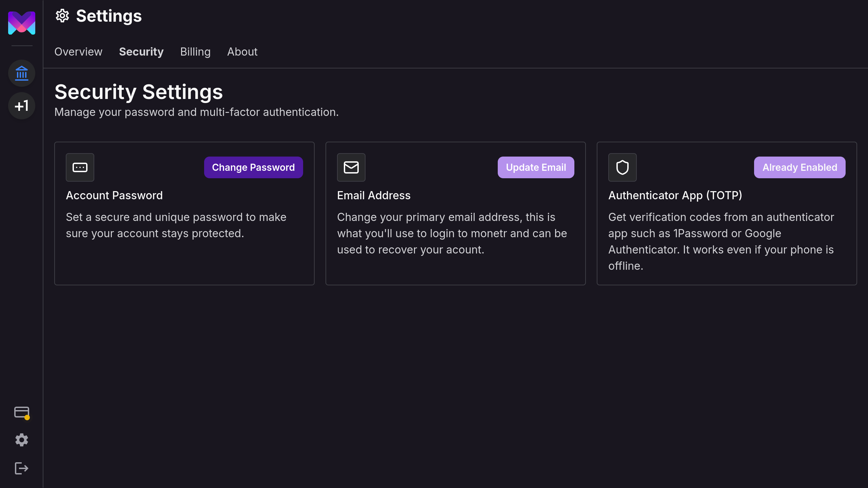Click the Change Password button

253,167
